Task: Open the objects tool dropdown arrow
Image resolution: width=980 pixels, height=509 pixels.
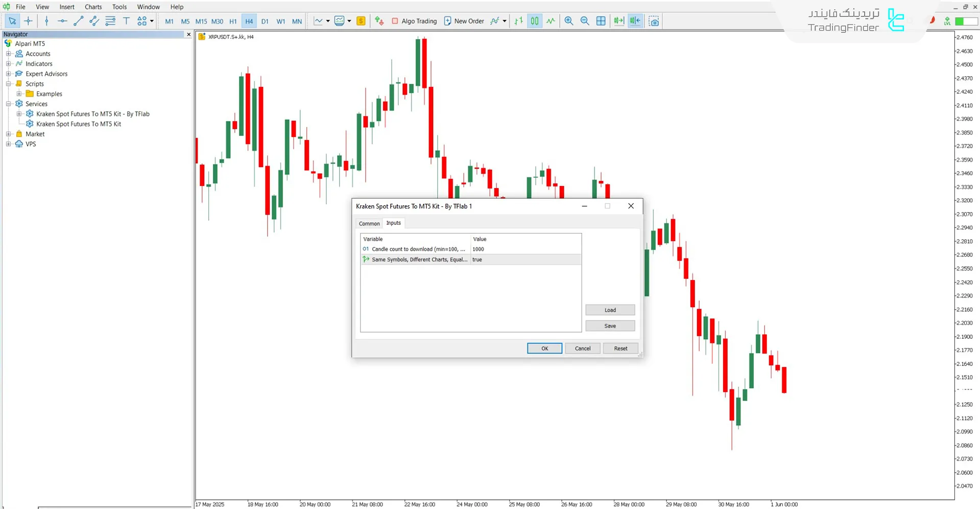Action: point(152,21)
